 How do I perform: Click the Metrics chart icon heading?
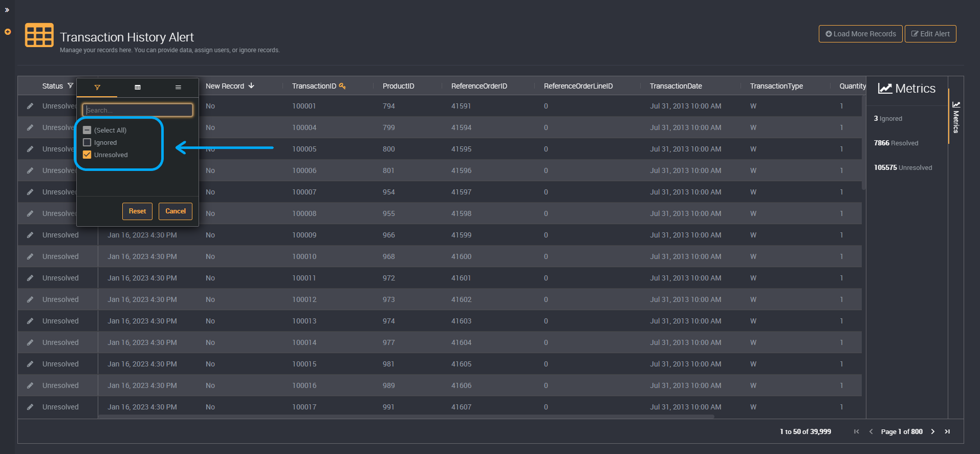pyautogui.click(x=885, y=89)
